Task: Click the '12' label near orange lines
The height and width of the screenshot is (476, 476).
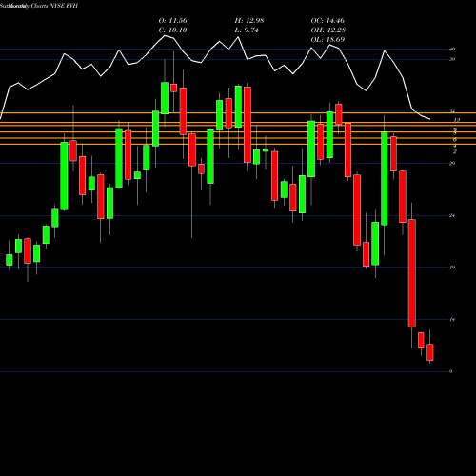Action: point(457,120)
